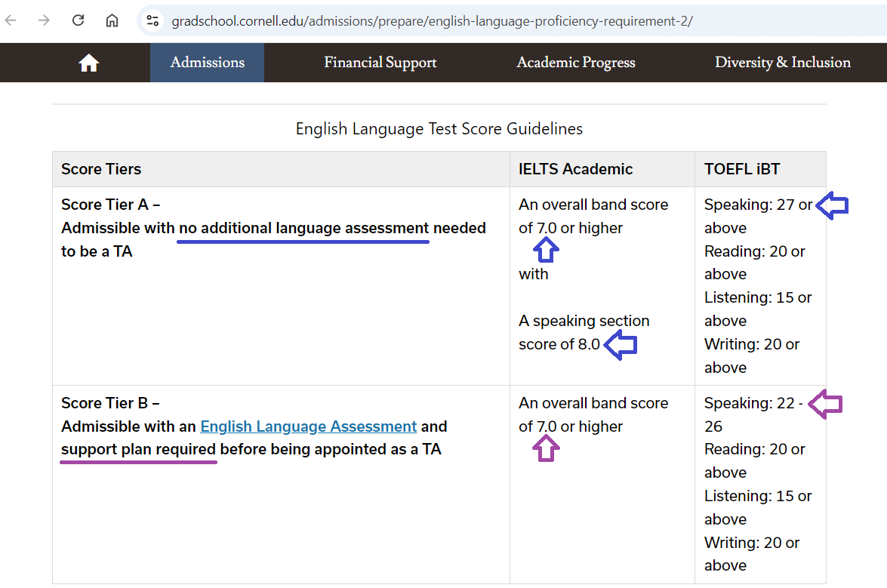Click Tier A 'Writing: 20 or above' text
The height and width of the screenshot is (588, 887).
click(x=752, y=356)
